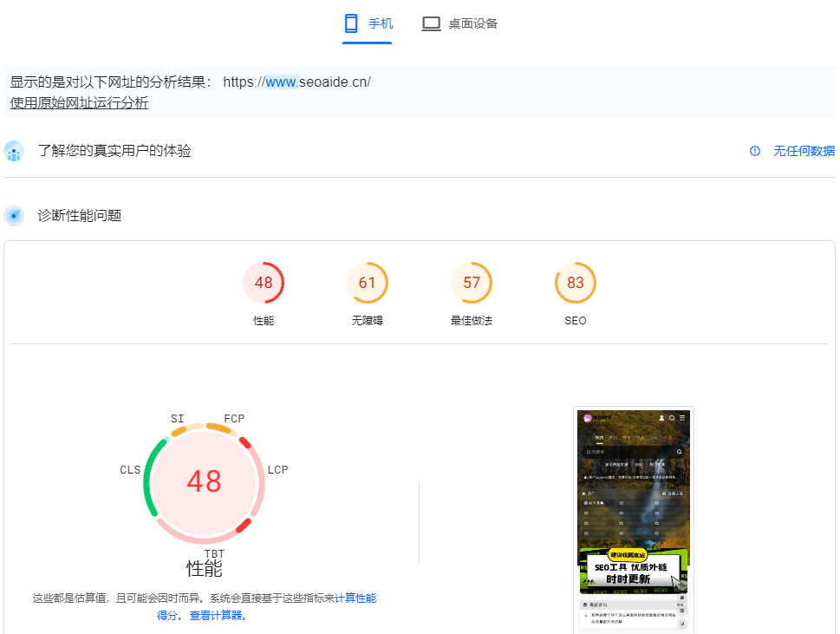Switch to the 手机 (mobile) tab

coord(368,23)
